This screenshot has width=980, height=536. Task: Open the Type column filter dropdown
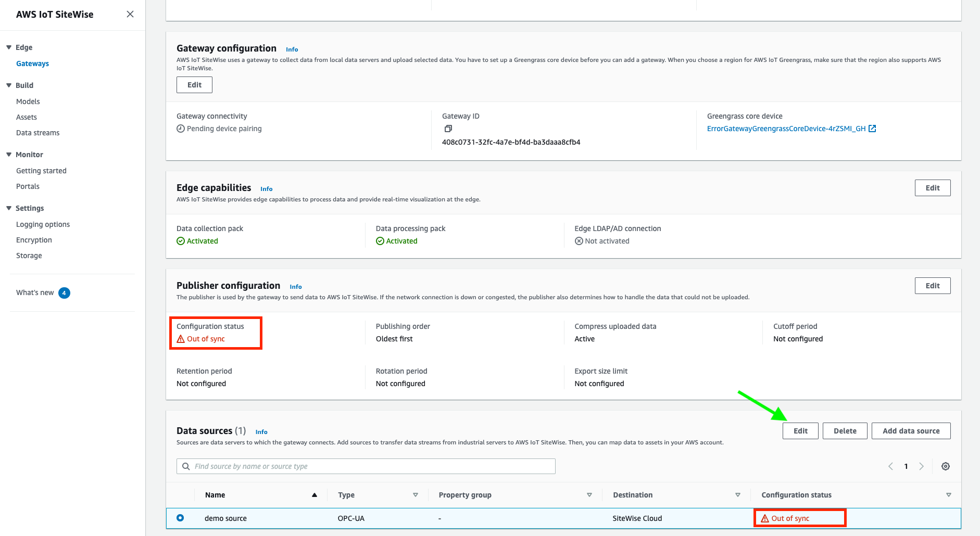click(x=415, y=495)
